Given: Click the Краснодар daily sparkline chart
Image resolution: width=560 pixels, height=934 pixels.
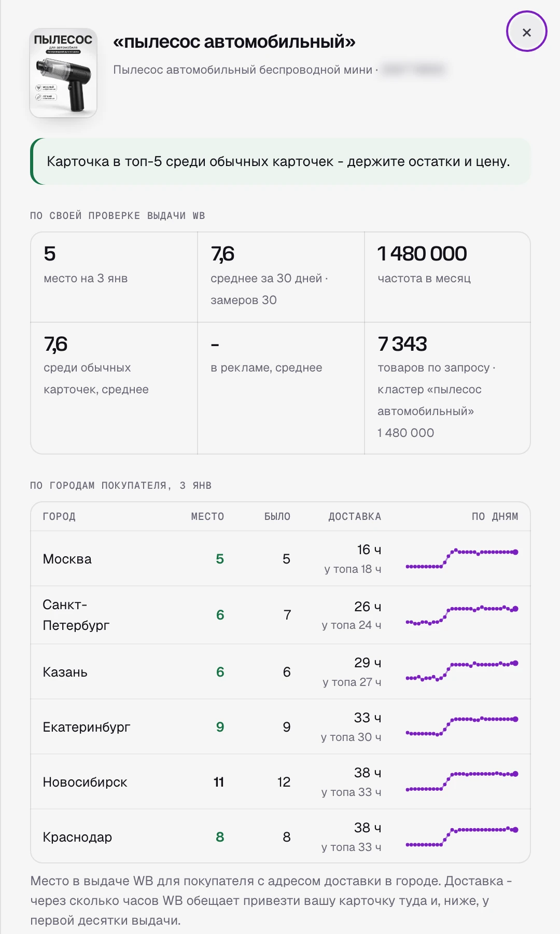Looking at the screenshot, I should 462,836.
